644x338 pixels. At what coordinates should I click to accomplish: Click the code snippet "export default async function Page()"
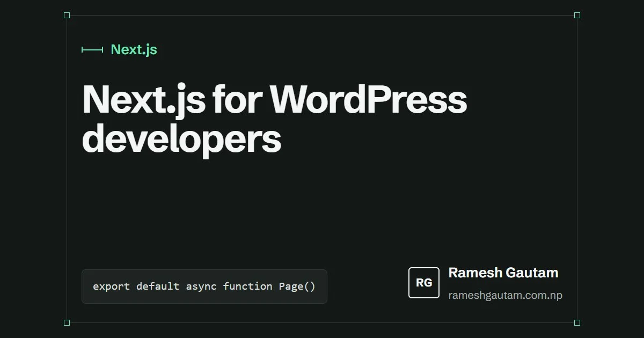[204, 286]
